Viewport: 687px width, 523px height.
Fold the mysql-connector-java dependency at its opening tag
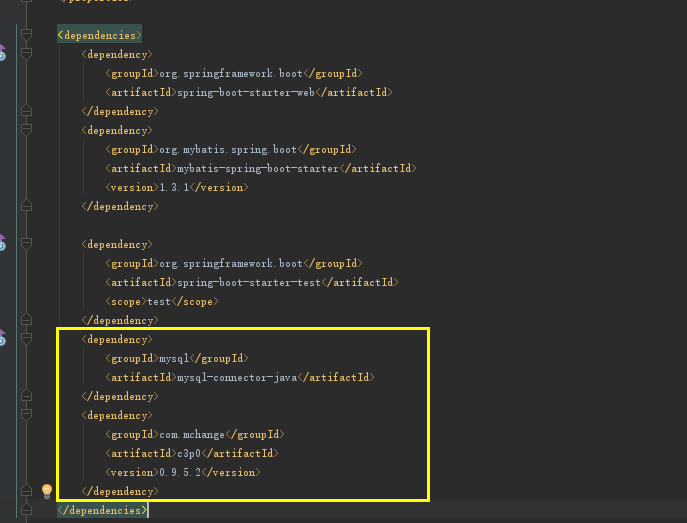(26, 339)
